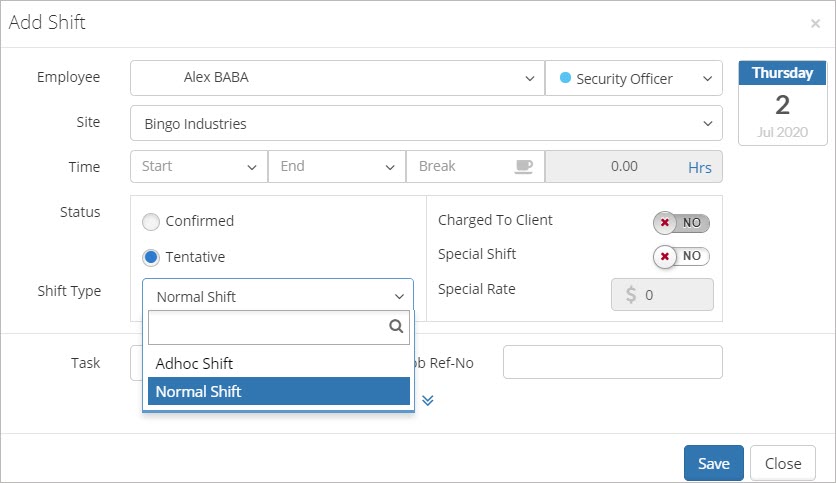Open the Security Officer role dropdown
The image size is (836, 483).
[x=633, y=78]
